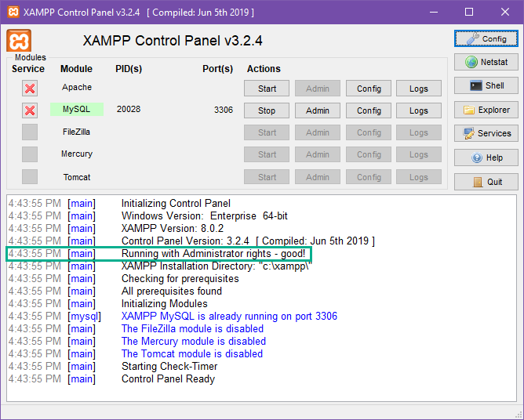The width and height of the screenshot is (524, 420).
Task: Click FileZilla Start button
Action: [x=267, y=132]
